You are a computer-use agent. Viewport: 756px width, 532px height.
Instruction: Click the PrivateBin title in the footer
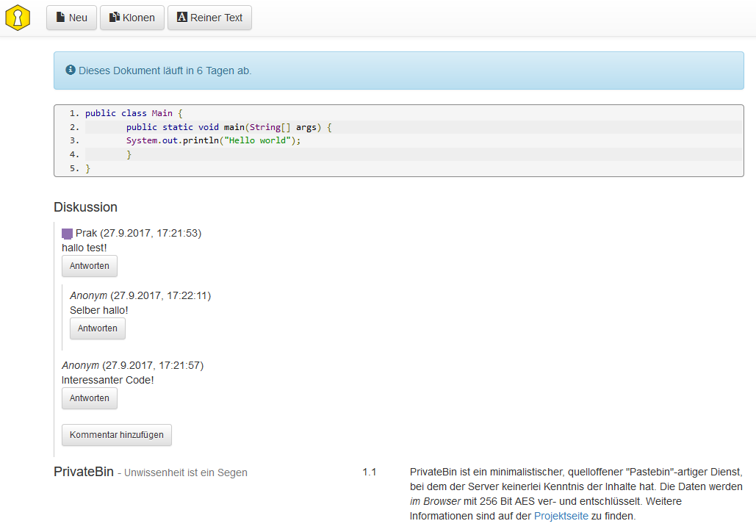coord(83,472)
